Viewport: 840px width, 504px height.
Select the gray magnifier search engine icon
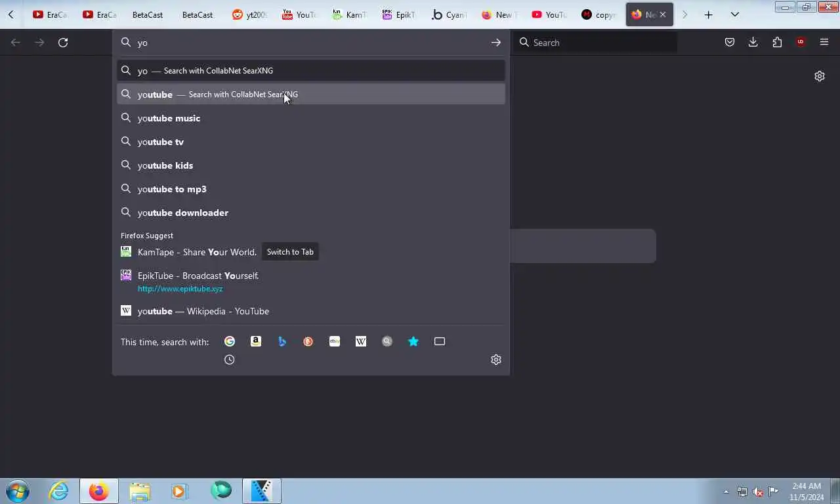(x=387, y=341)
